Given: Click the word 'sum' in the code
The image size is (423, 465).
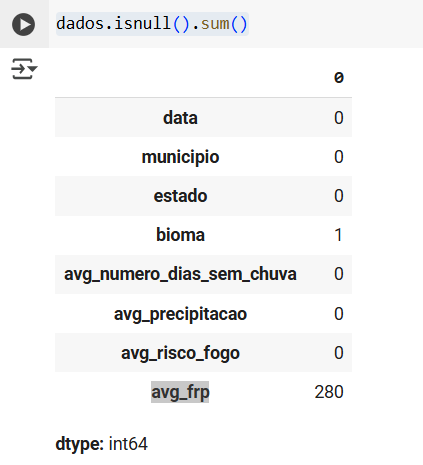Looking at the screenshot, I should pyautogui.click(x=215, y=24).
